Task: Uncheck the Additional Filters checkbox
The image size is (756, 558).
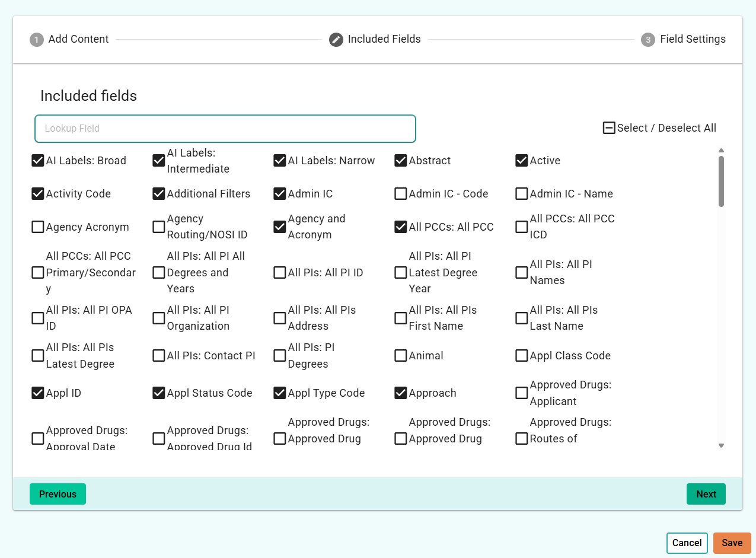Action: tap(159, 194)
